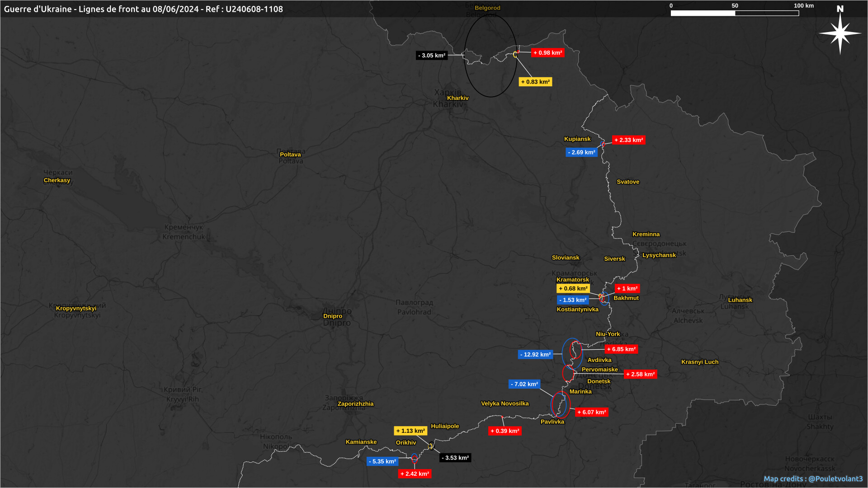Click the Kharkiv city label
Screen dimensions: 868x488
458,98
